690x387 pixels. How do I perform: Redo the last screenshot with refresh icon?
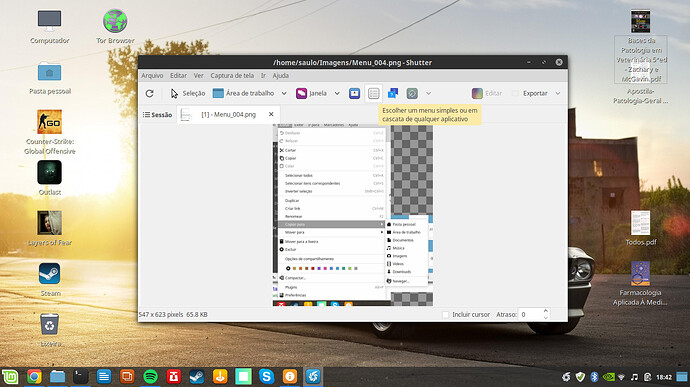pos(150,93)
